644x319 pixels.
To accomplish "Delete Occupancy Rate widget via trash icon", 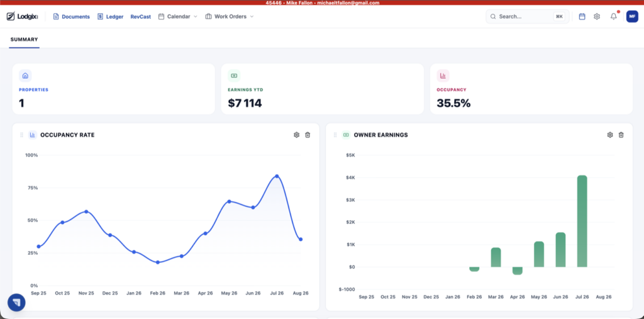I will [308, 135].
